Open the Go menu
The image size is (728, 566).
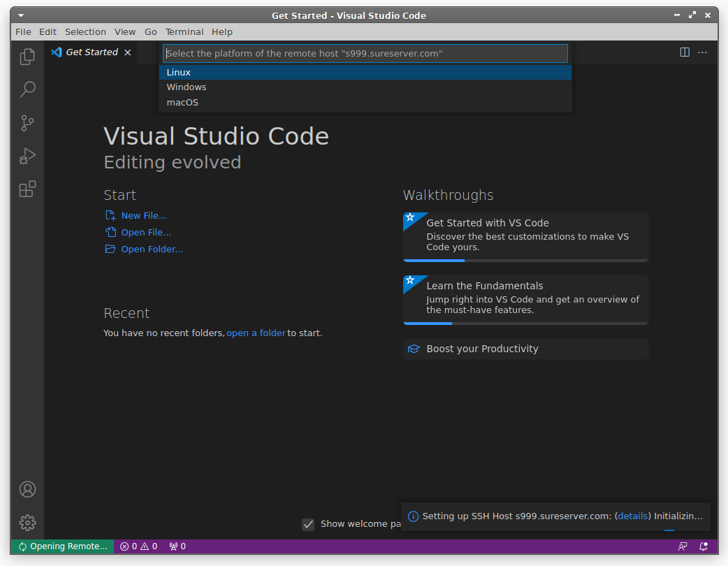(150, 32)
